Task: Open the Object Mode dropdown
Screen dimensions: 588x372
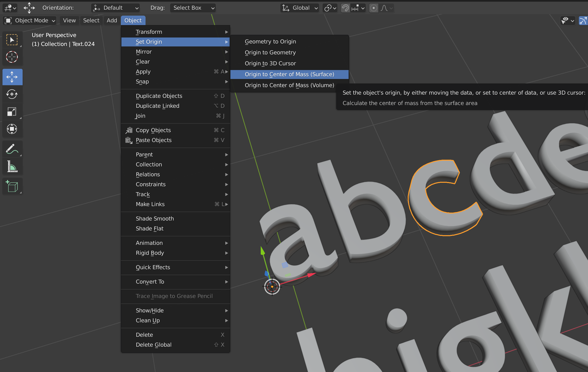Action: pos(30,20)
